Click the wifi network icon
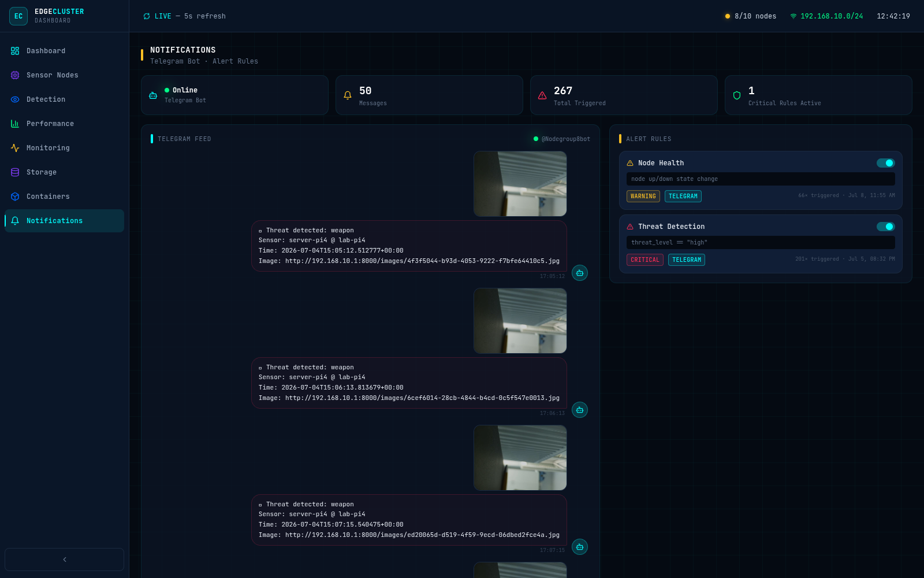Viewport: 924px width, 578px height. click(x=793, y=16)
